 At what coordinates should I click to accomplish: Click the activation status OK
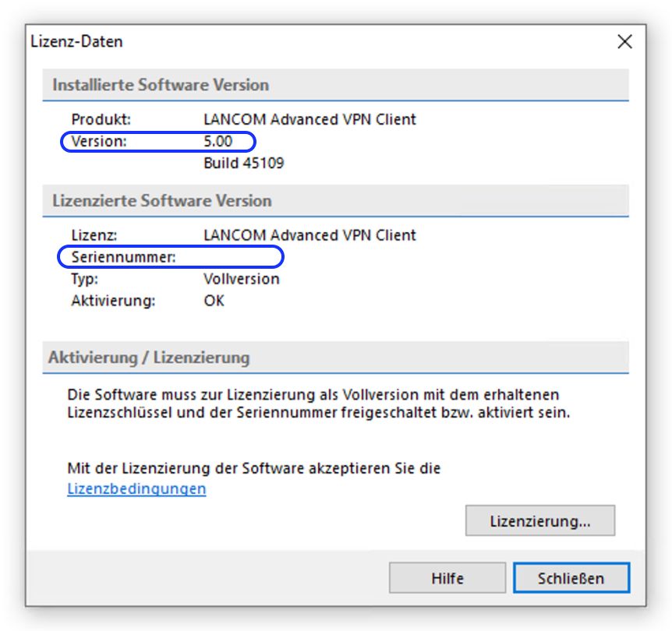pos(214,301)
